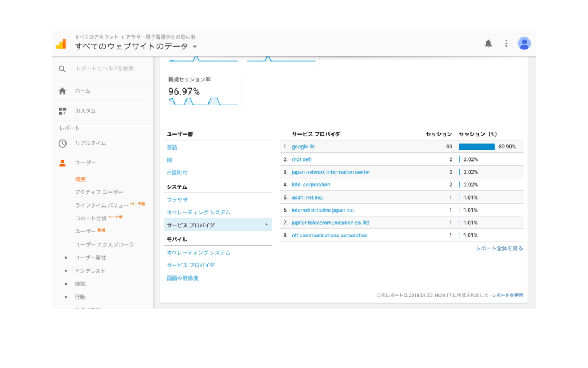Image resolution: width=588 pixels, height=368 pixels.
Task: Expand the 行動 section
Action: point(66,297)
